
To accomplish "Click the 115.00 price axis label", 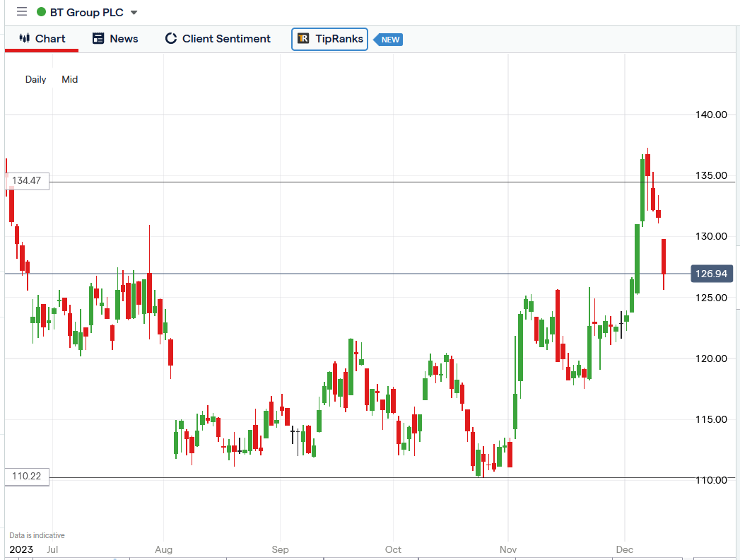I will point(711,420).
